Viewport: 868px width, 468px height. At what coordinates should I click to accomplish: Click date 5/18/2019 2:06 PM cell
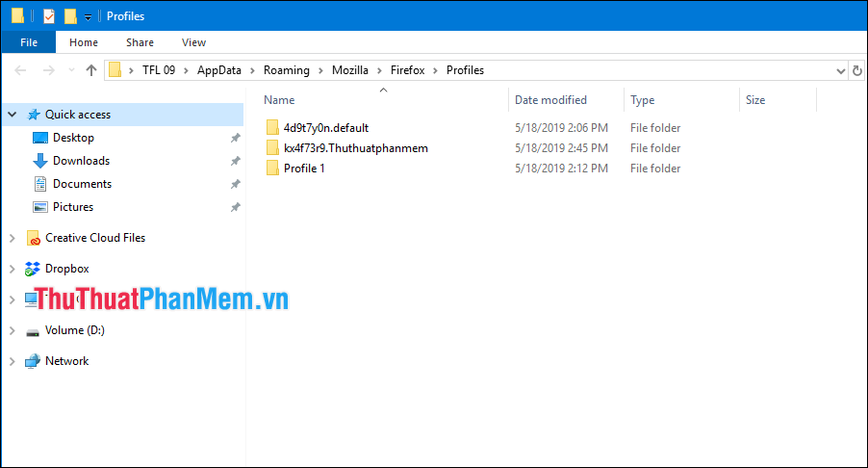pos(561,128)
